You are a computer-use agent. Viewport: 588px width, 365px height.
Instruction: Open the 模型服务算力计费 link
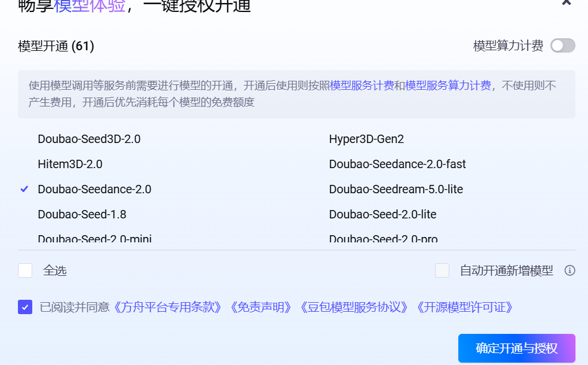[448, 86]
